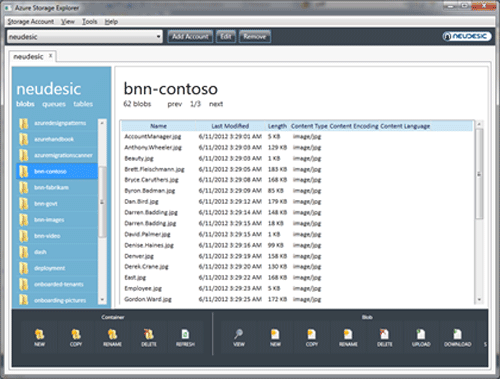Show queues in the sidebar
500x380 pixels.
click(x=54, y=104)
